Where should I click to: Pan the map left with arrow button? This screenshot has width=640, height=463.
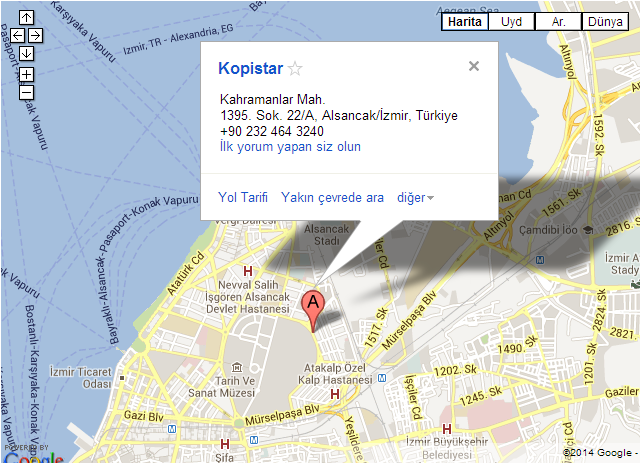point(18,36)
